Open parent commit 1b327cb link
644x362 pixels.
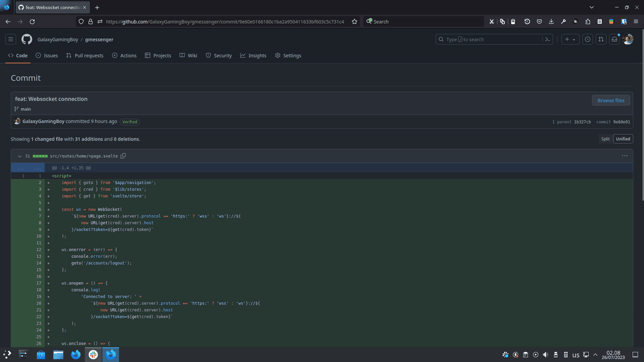[582, 122]
